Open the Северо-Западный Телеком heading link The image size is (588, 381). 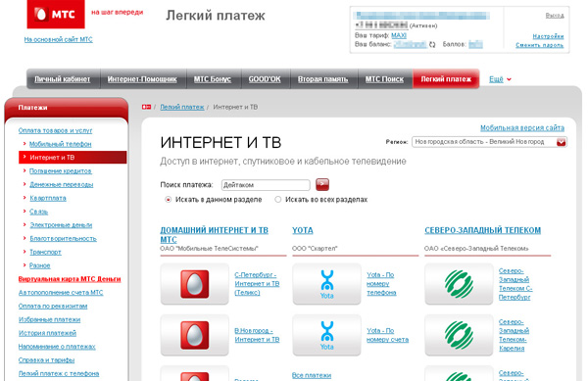482,230
